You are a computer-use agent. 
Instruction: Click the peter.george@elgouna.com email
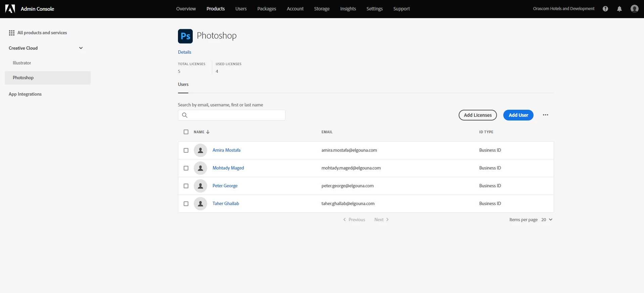348,186
